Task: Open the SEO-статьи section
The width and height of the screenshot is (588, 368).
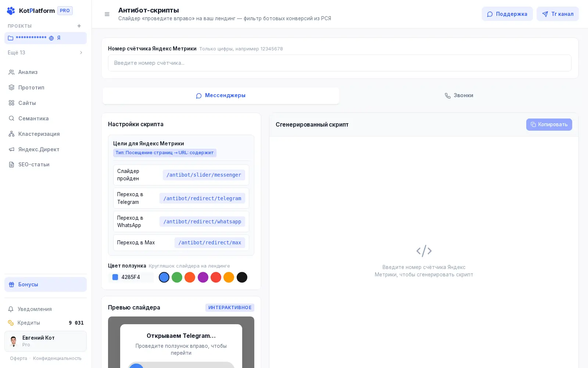Action: [46, 164]
